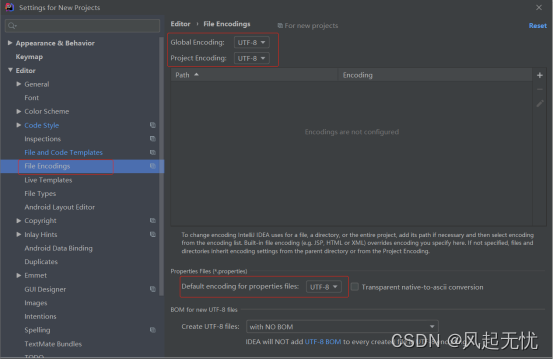The width and height of the screenshot is (554, 360).
Task: Open Images settings page
Action: pyautogui.click(x=36, y=303)
